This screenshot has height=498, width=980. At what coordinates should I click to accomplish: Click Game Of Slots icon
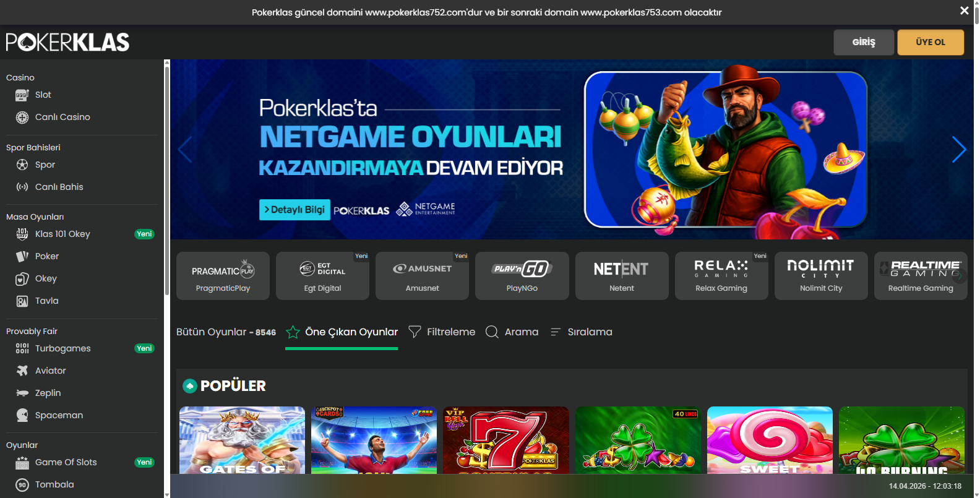pos(22,463)
